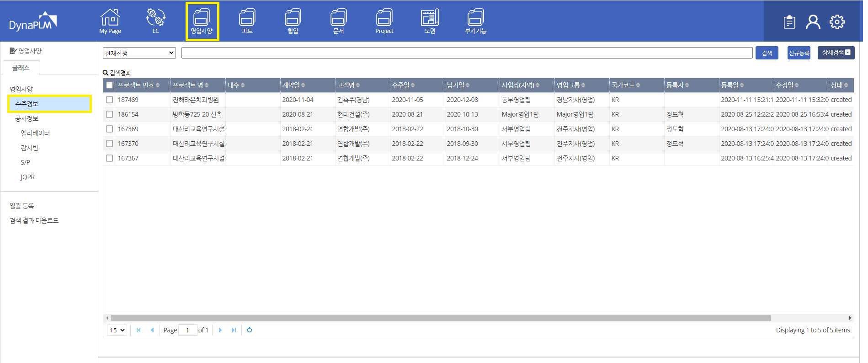Viewport: 868px width, 363px height.
Task: Expand the 상세검색 advanced search
Action: pyautogui.click(x=836, y=53)
